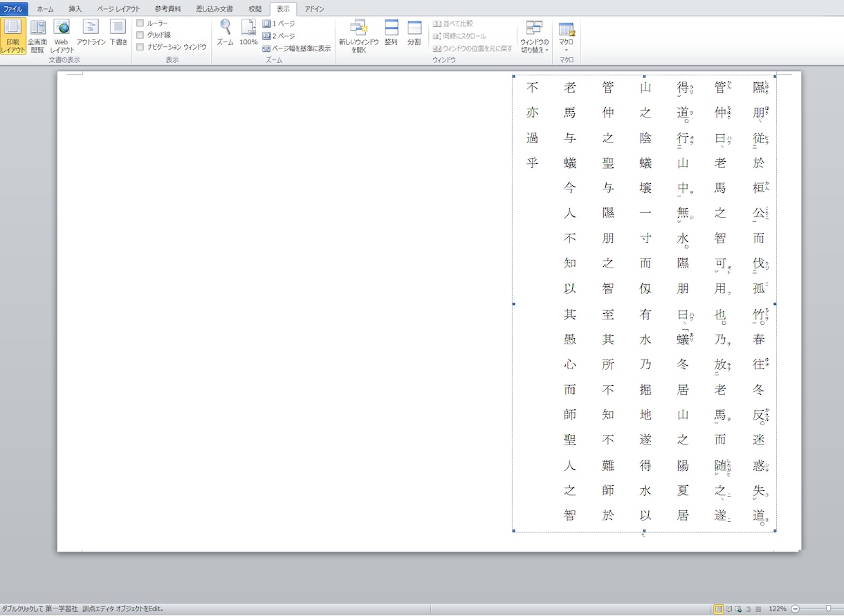Switch to the 挿入 tab
The width and height of the screenshot is (844, 616).
(x=75, y=9)
